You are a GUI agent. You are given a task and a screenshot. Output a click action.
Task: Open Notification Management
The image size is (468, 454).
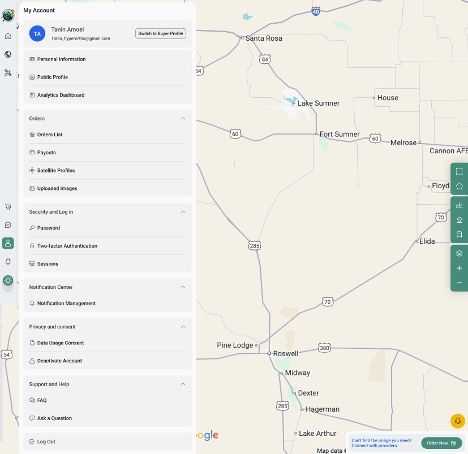(107, 303)
